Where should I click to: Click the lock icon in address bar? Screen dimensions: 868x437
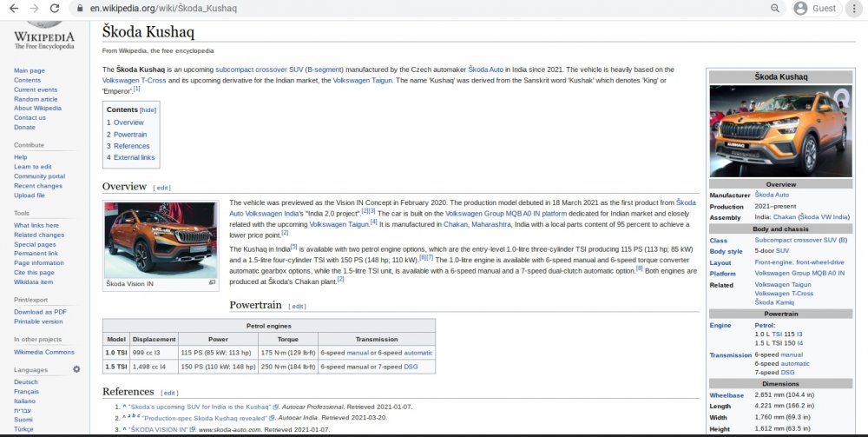(x=80, y=9)
